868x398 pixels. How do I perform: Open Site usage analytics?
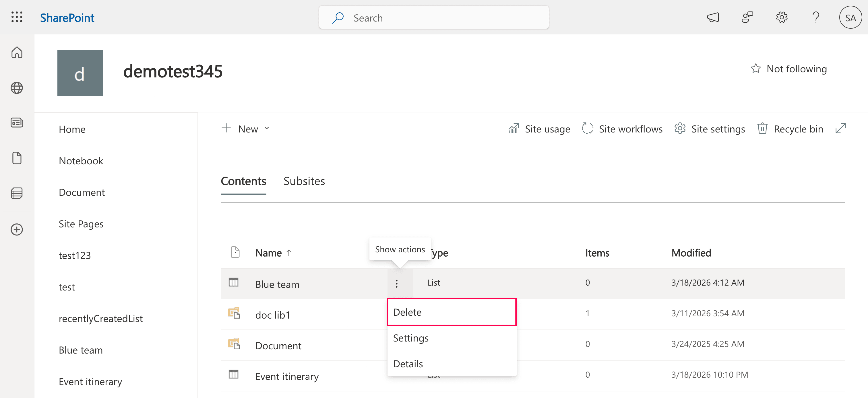point(539,129)
